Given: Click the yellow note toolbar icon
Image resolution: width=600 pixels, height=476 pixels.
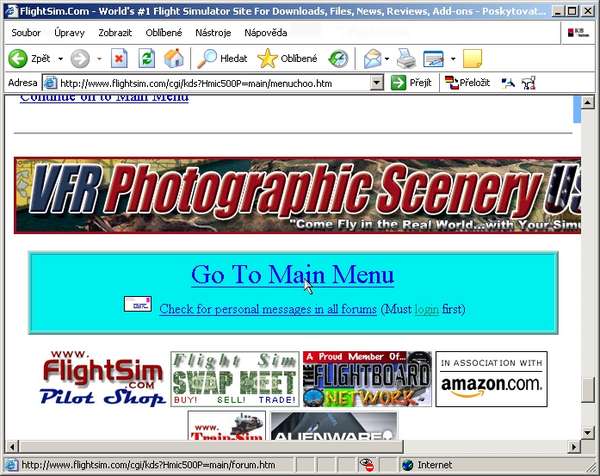Looking at the screenshot, I should click(473, 59).
